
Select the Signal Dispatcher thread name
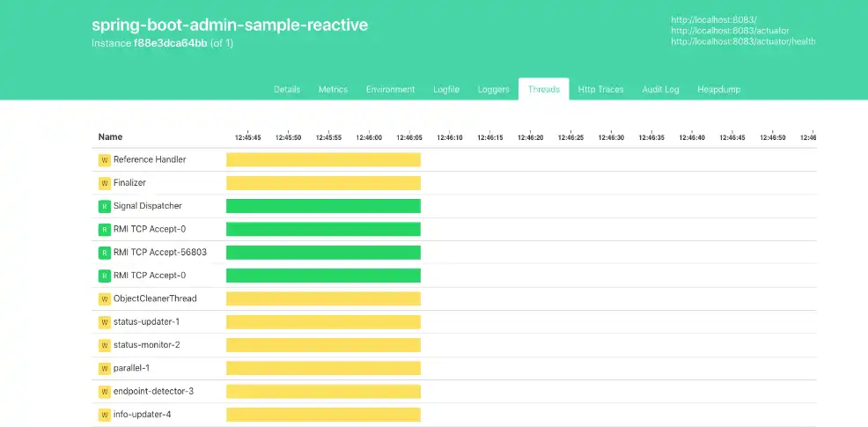point(148,206)
